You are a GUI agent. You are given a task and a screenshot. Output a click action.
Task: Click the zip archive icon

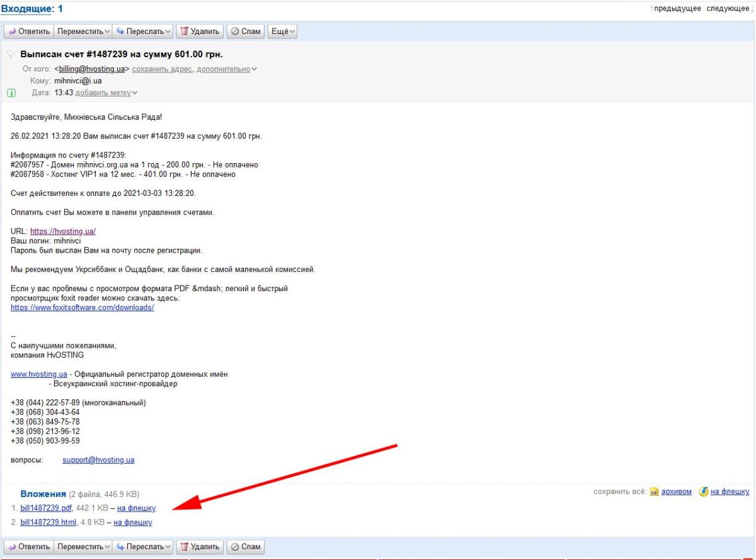point(654,492)
